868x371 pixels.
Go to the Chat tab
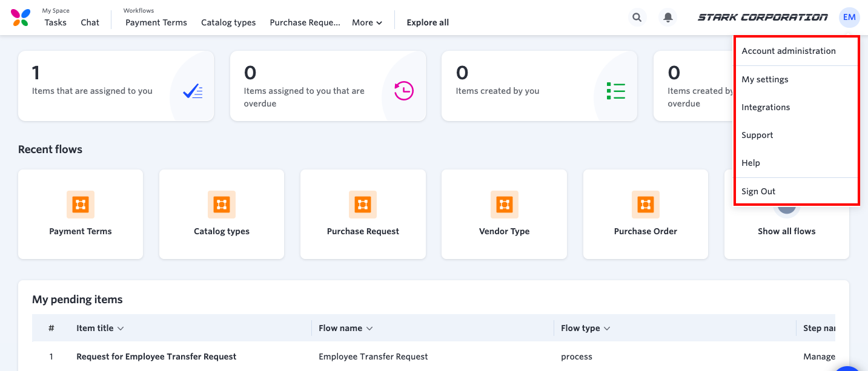coord(90,22)
